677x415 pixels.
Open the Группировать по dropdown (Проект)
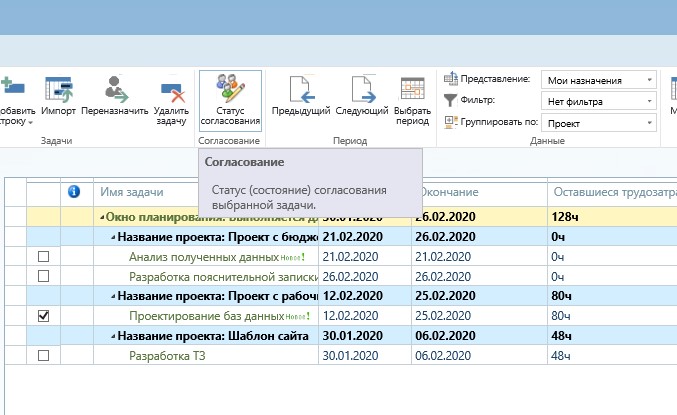pyautogui.click(x=598, y=123)
